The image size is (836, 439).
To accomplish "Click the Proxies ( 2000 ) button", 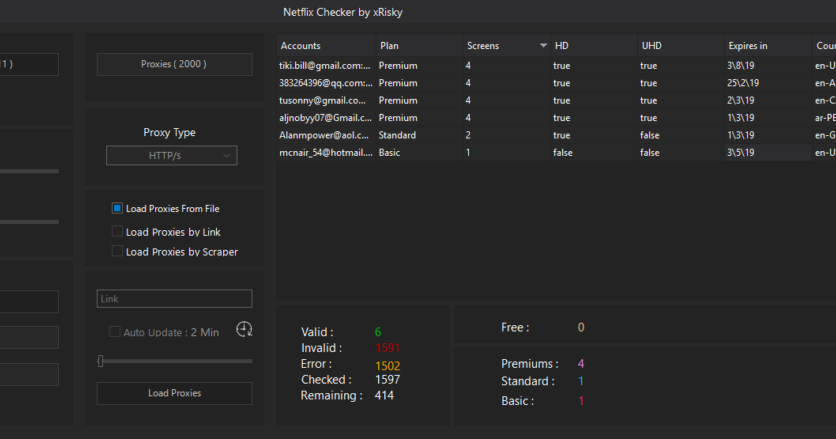I will coord(174,64).
